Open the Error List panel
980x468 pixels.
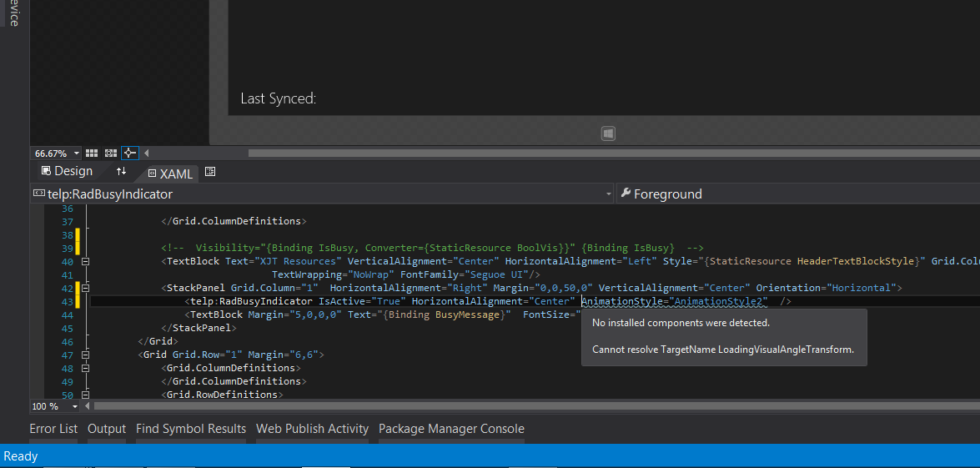[53, 429]
